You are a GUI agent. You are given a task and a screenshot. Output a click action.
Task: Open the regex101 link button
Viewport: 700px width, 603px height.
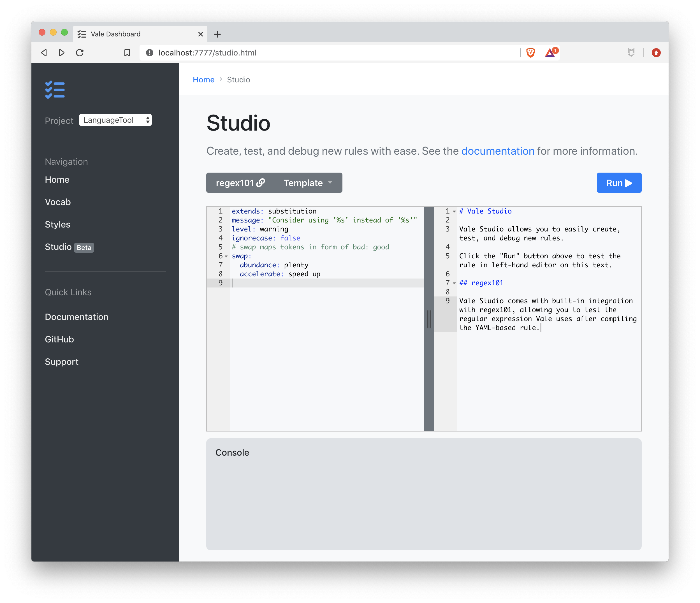pos(240,183)
